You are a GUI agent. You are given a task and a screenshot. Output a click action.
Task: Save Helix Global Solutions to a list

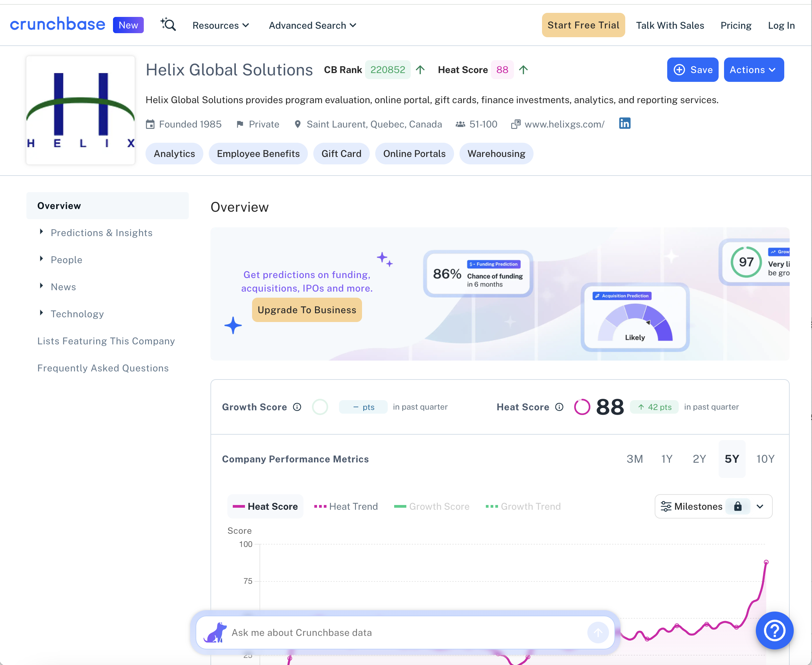693,70
